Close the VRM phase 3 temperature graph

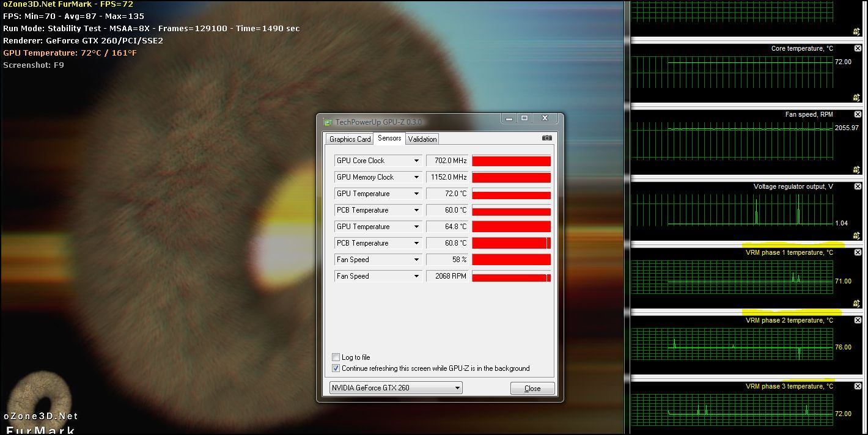coord(858,386)
